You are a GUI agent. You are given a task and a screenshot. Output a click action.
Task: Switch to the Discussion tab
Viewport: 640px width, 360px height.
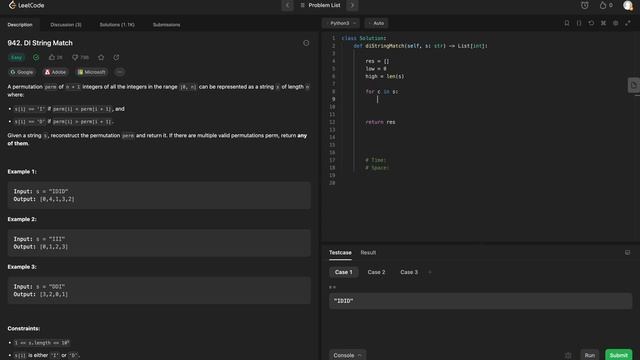[66, 24]
